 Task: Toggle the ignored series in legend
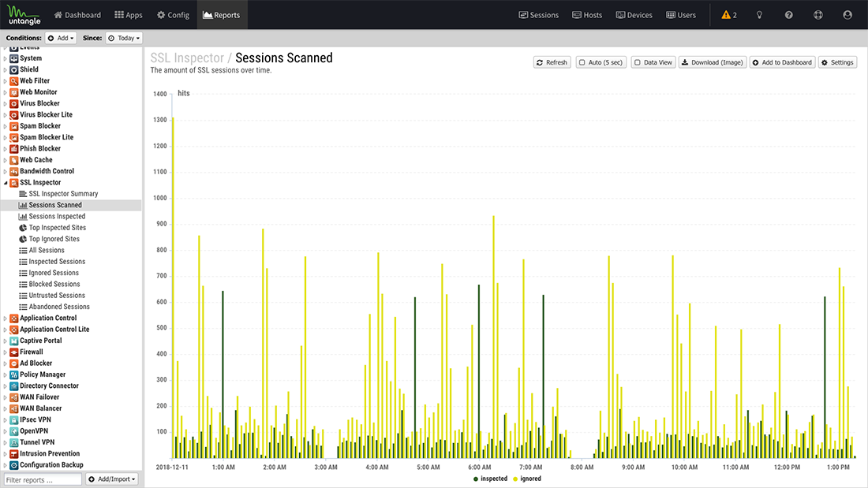(527, 479)
